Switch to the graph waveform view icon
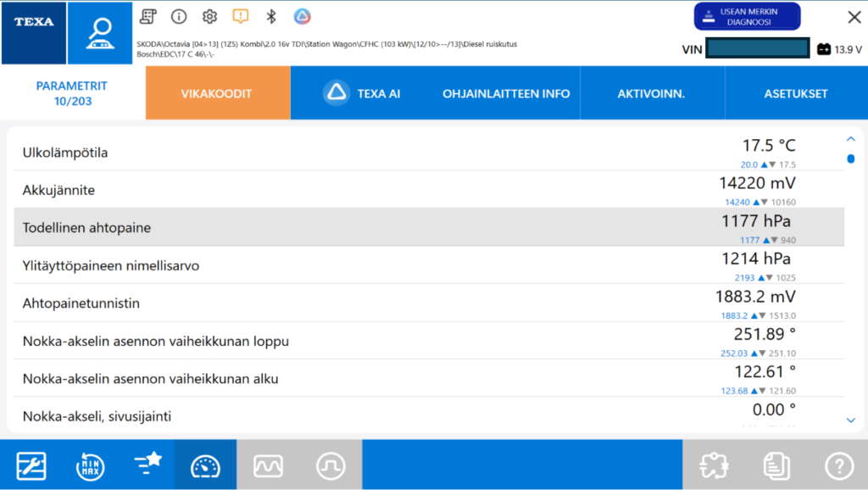This screenshot has height=490, width=868. [x=269, y=465]
